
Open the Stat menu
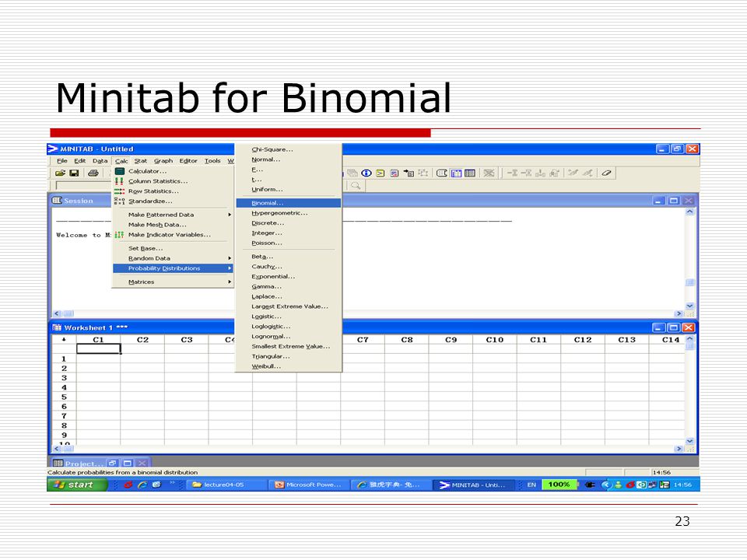tap(141, 161)
